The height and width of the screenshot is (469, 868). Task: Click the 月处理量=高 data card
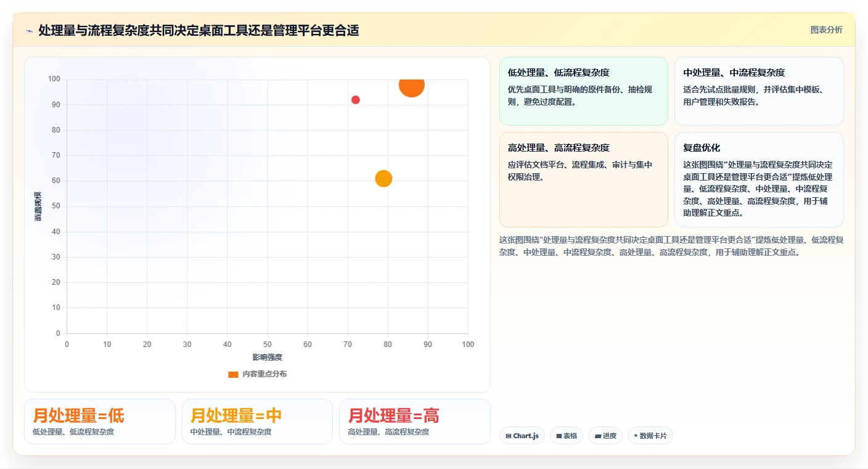[x=415, y=422]
